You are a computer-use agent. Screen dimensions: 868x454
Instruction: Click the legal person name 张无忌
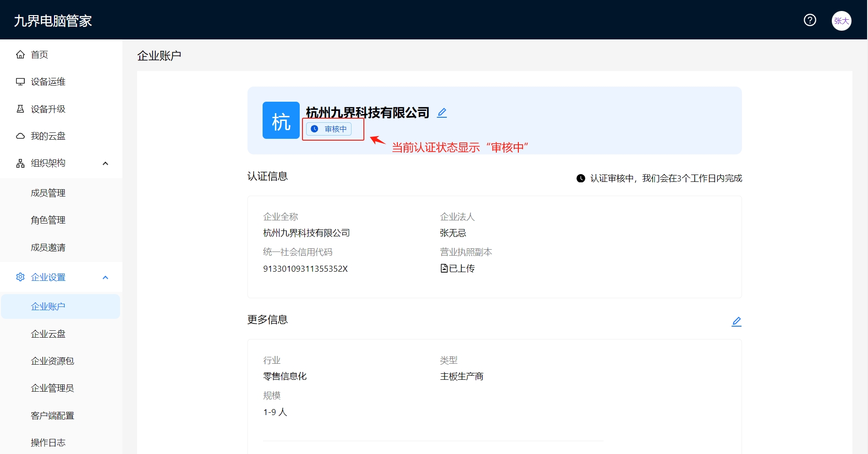pos(453,233)
